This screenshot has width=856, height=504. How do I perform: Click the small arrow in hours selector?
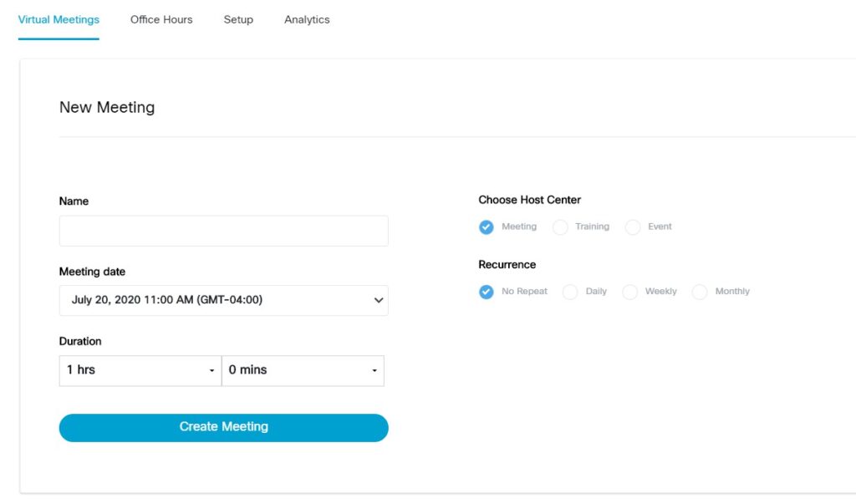pyautogui.click(x=211, y=371)
